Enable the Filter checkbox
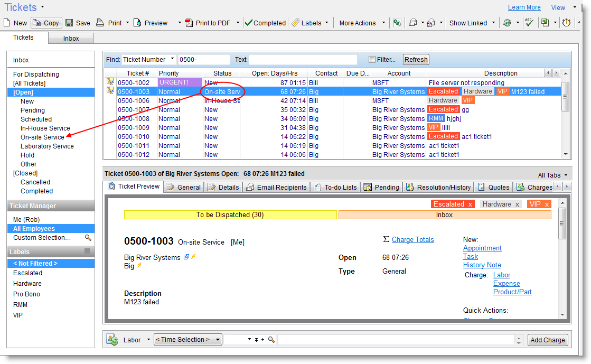Viewport: 591px width, 364px height. pos(372,60)
